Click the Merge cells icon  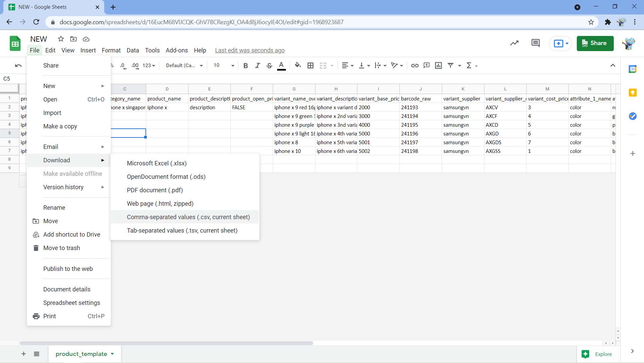[x=323, y=66]
